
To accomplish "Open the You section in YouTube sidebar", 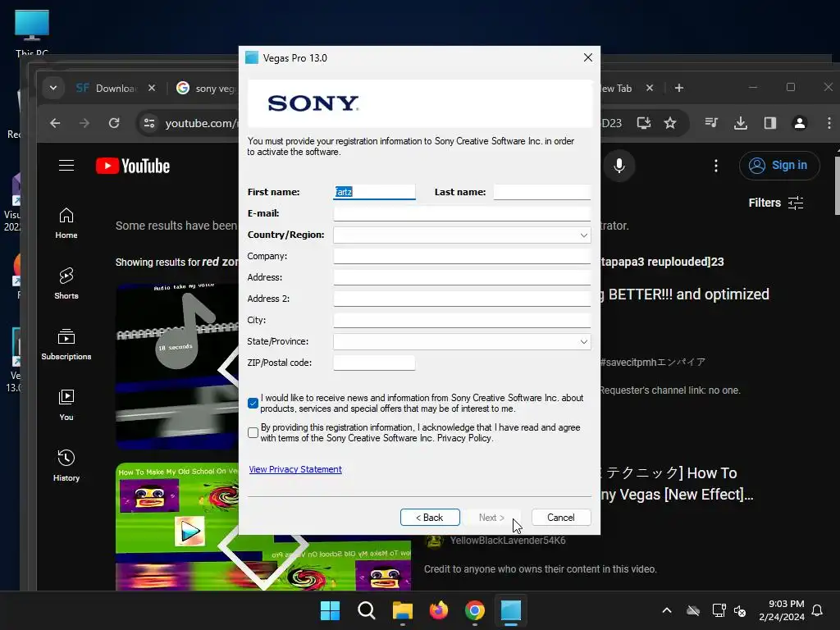I will coord(66,404).
